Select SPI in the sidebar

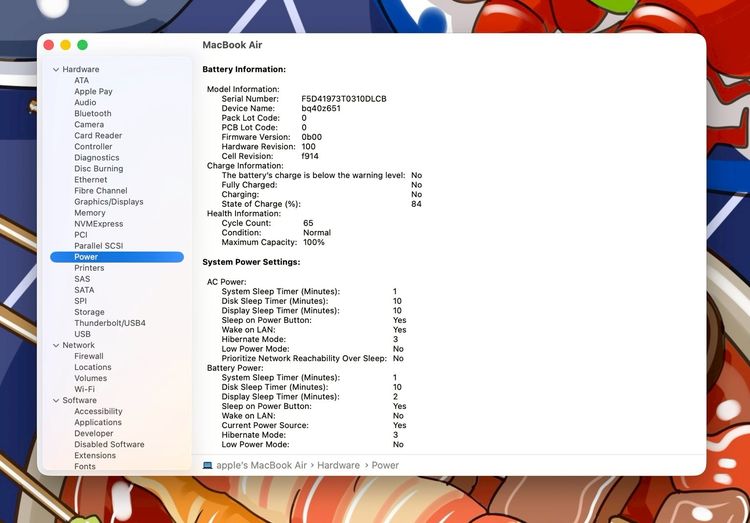[80, 301]
